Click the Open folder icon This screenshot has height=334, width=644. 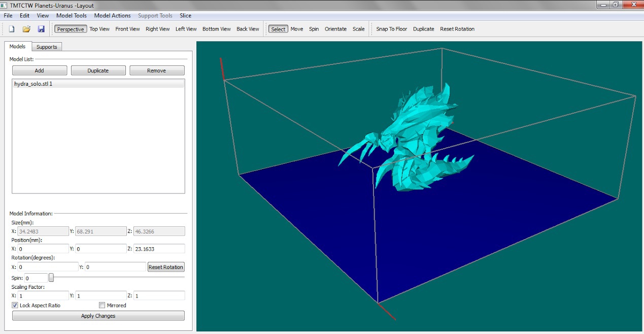[x=26, y=29]
